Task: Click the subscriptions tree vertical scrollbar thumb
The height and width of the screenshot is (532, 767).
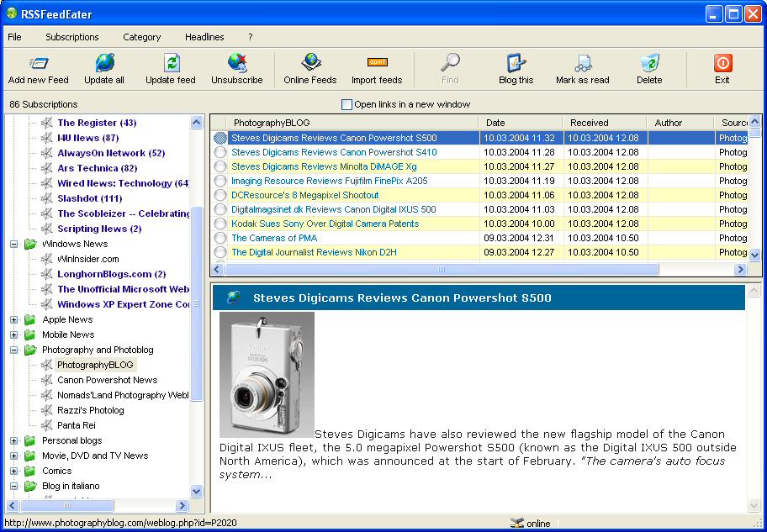Action: pyautogui.click(x=197, y=303)
